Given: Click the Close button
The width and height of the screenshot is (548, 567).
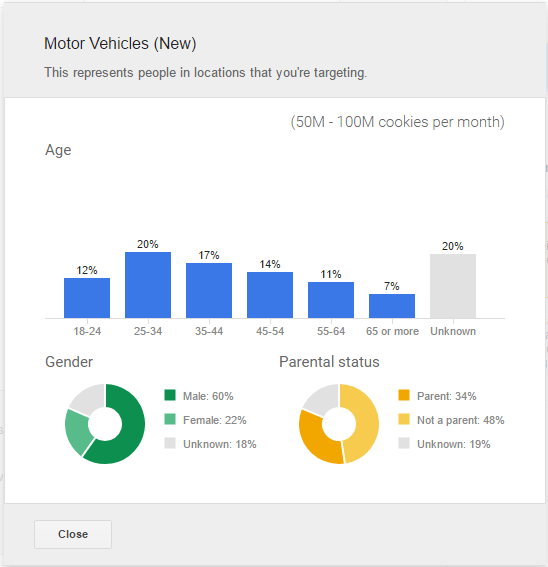Looking at the screenshot, I should click(73, 534).
